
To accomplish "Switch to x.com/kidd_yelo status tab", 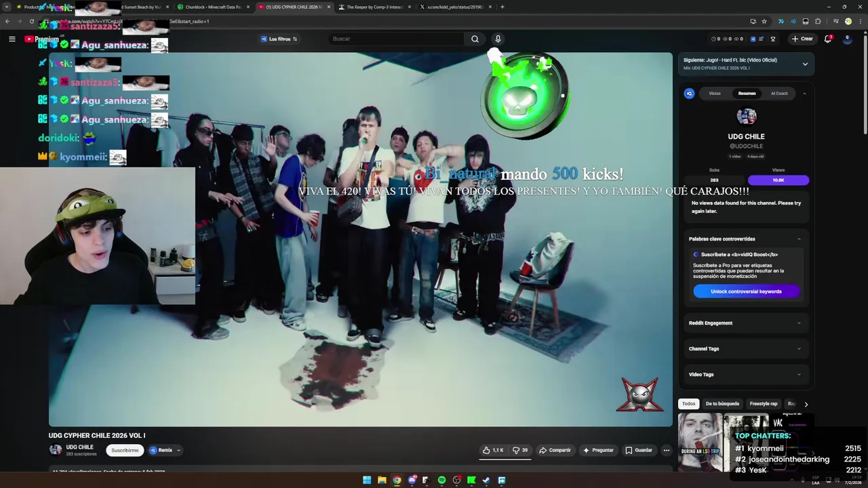I will (455, 7).
